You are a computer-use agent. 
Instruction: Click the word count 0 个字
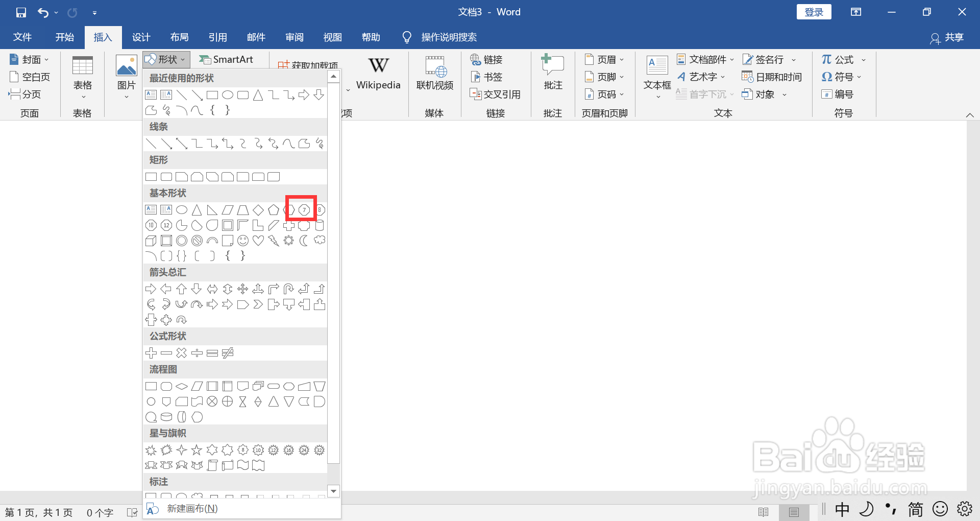tap(100, 512)
